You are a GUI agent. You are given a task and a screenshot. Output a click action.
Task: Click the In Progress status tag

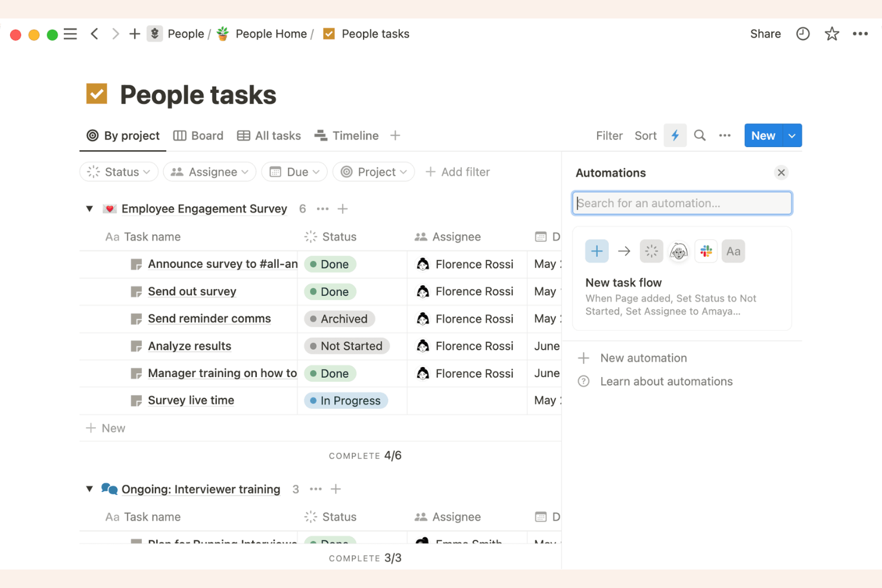(346, 401)
